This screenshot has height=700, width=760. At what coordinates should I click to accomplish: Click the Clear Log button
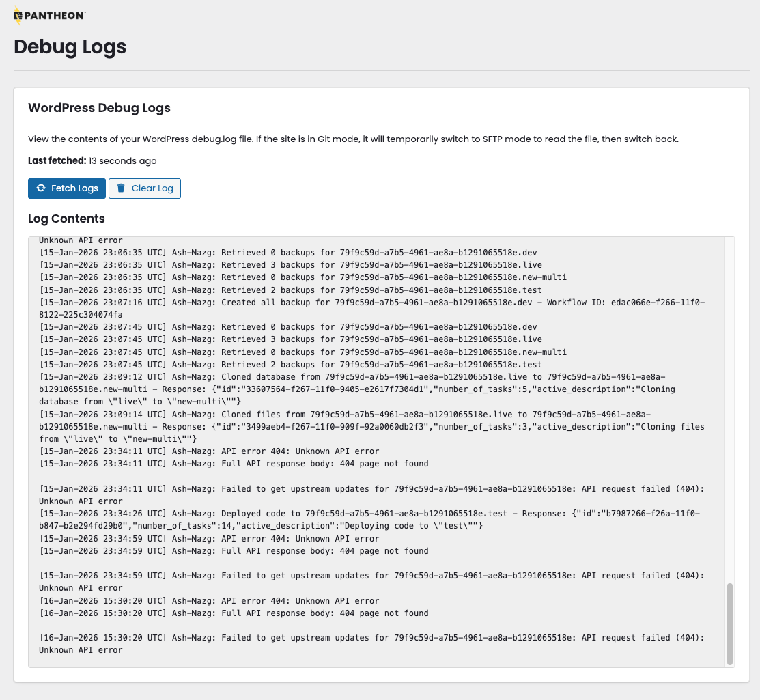144,188
